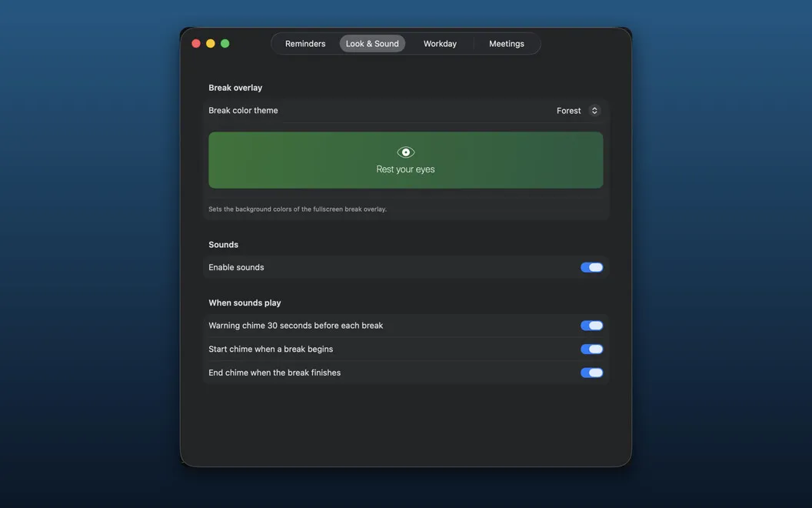812x508 pixels.
Task: Click the 'Rest your eyes' preview text
Action: 405,169
